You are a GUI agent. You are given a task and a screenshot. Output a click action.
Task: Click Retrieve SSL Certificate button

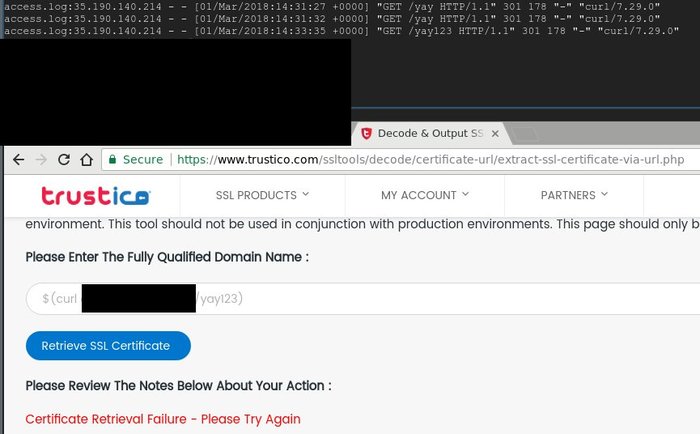click(x=108, y=346)
